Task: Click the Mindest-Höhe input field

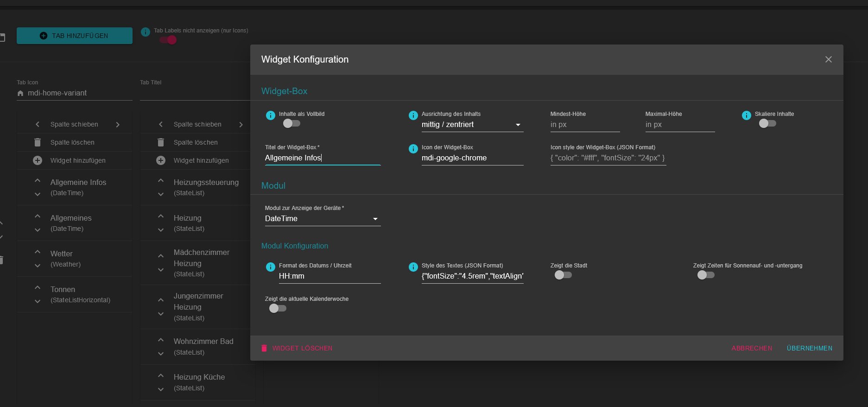Action: click(585, 125)
